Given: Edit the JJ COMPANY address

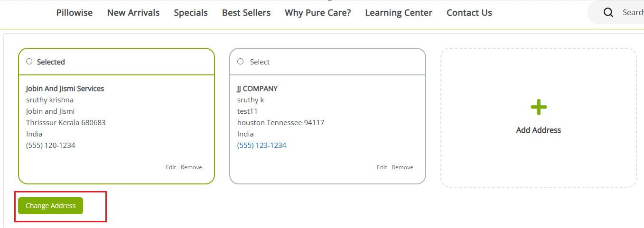Looking at the screenshot, I should (x=382, y=167).
